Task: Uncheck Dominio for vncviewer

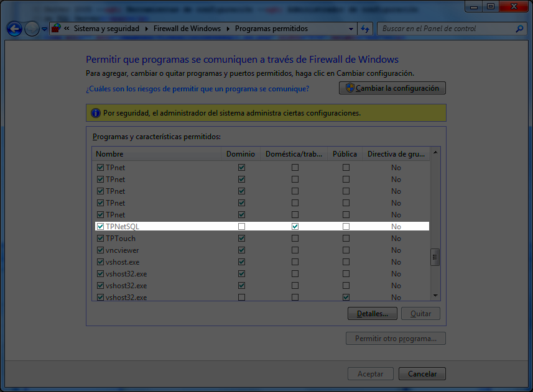Action: coord(242,250)
